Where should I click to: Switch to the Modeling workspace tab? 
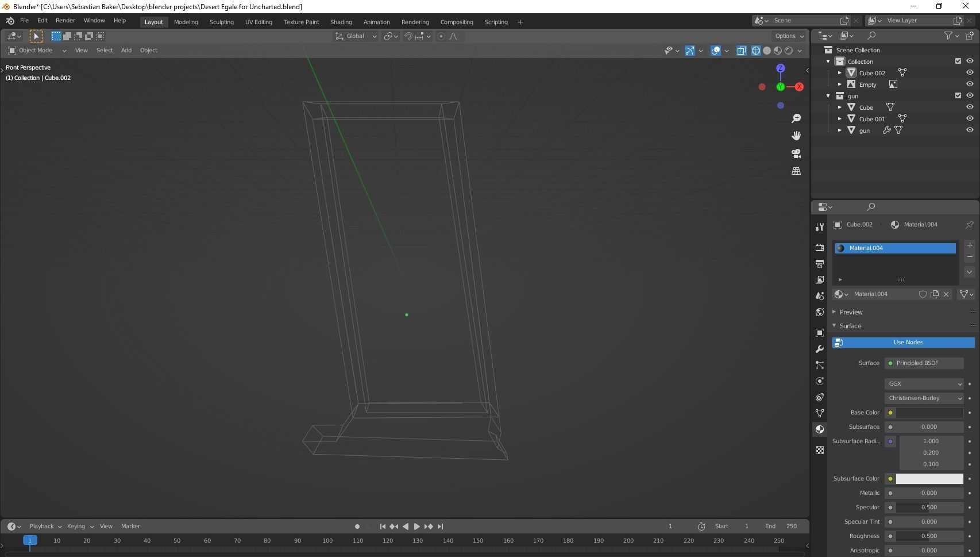tap(186, 22)
